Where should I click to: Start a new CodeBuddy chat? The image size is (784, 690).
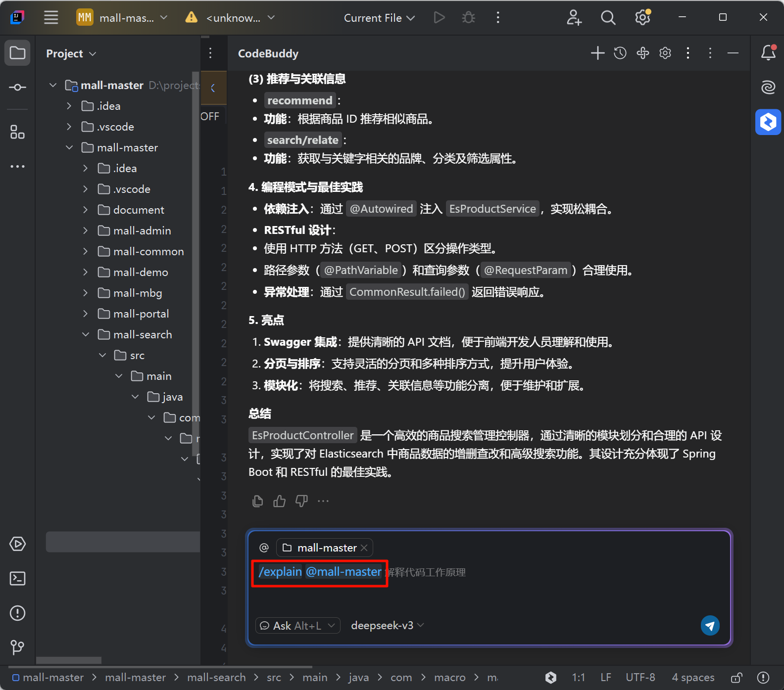(x=597, y=53)
